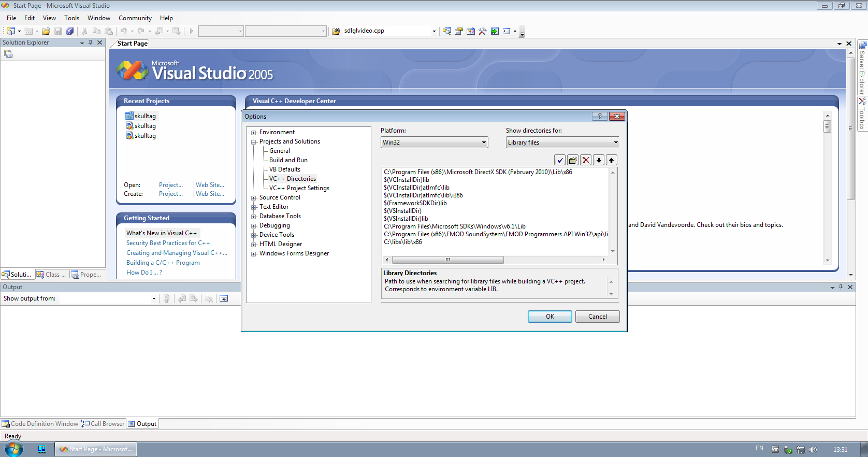The width and height of the screenshot is (868, 457).
Task: Toggle auto-hide pin on Solution Explorer
Action: [91, 42]
